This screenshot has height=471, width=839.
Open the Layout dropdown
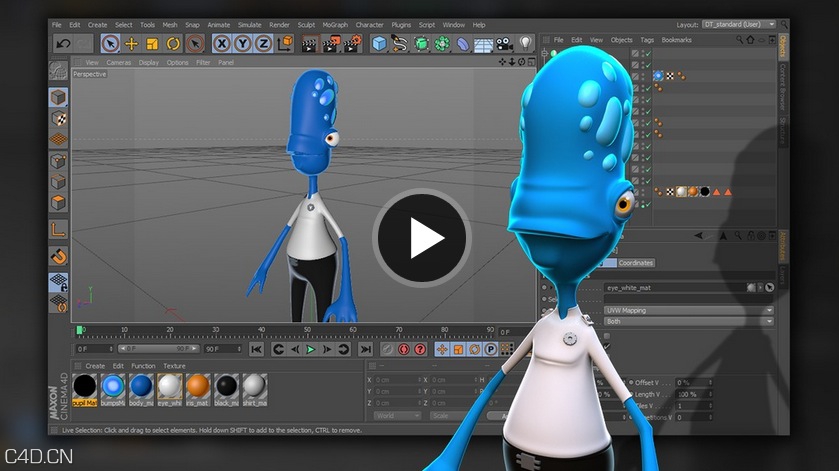point(738,25)
